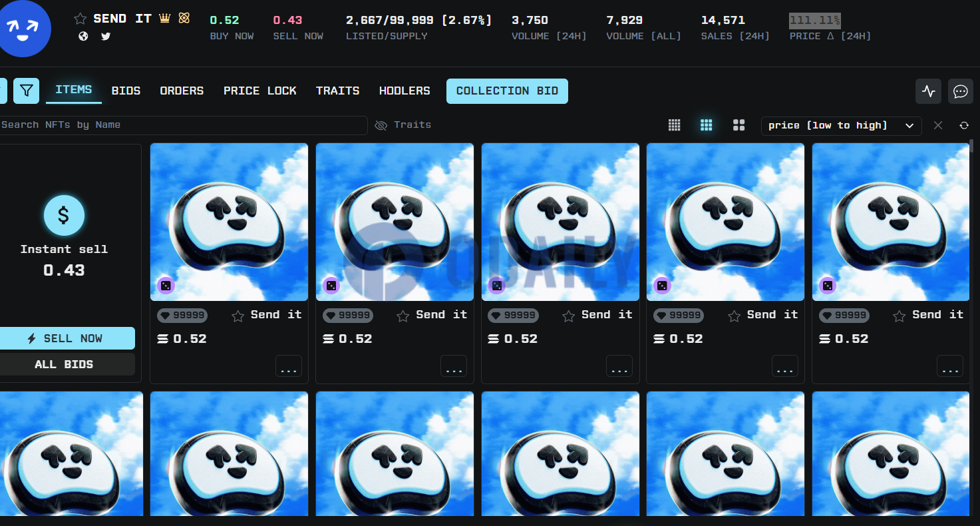980x526 pixels.
Task: Open the collection website via globe icon
Action: click(83, 37)
